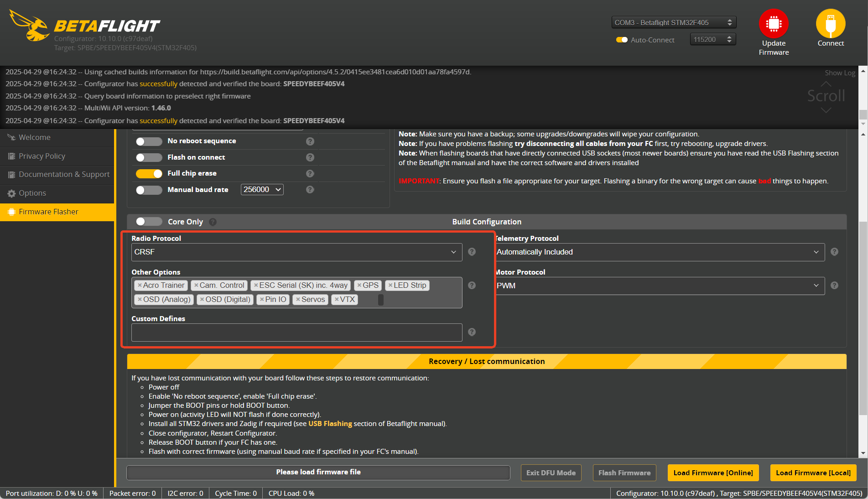
Task: Expand the Radio Protocol CRSF dropdown
Action: tap(296, 252)
